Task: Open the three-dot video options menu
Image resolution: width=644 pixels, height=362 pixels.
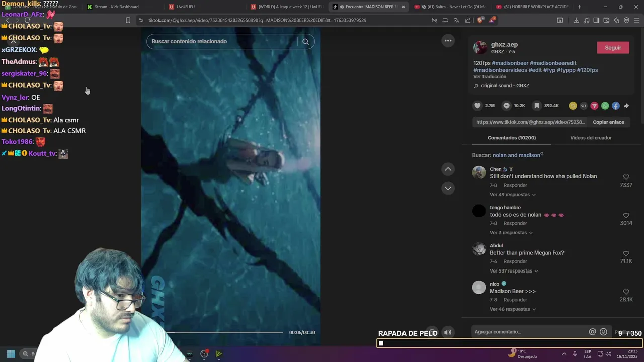Action: (448, 41)
